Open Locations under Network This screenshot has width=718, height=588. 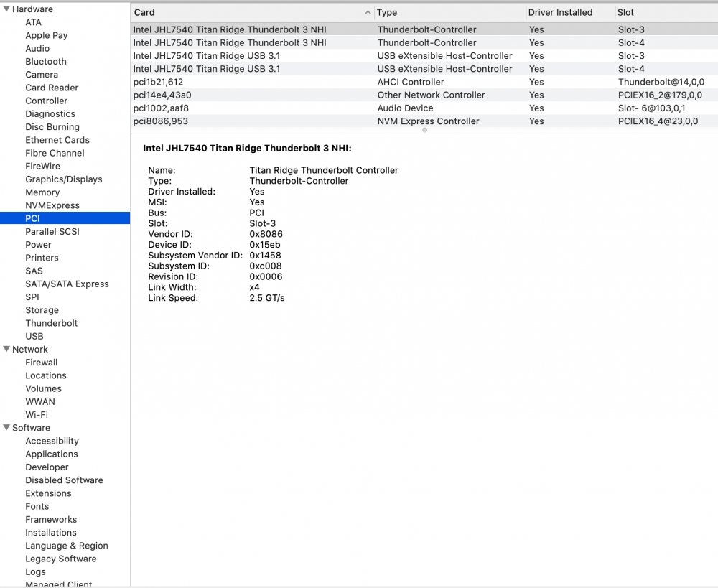coord(46,375)
